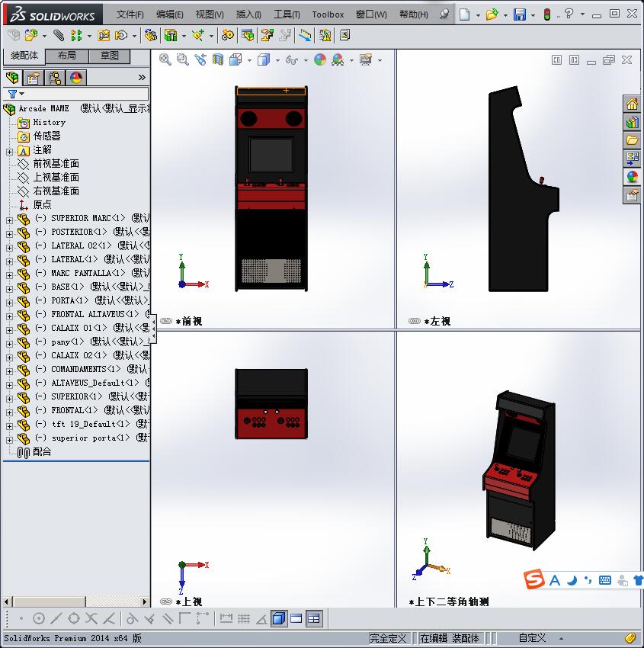Click the View Settings monitor icon
Image resolution: width=644 pixels, height=648 pixels.
tap(366, 60)
